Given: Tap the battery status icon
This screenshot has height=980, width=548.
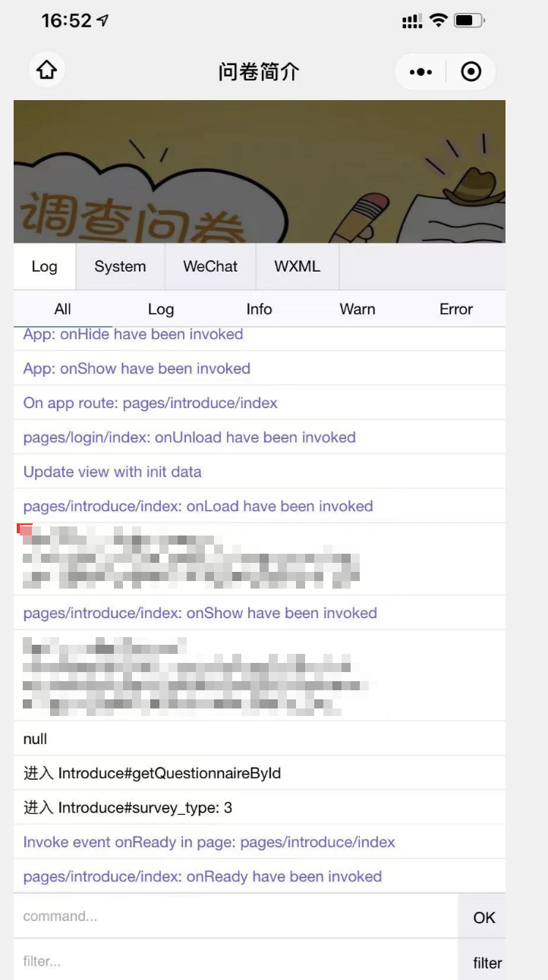Looking at the screenshot, I should pyautogui.click(x=469, y=20).
